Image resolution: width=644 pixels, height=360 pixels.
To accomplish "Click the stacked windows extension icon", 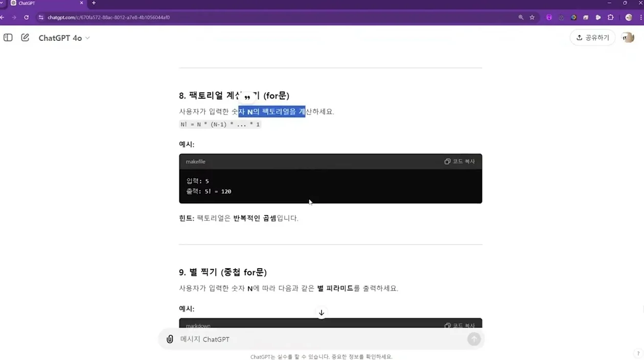I will pos(586,17).
